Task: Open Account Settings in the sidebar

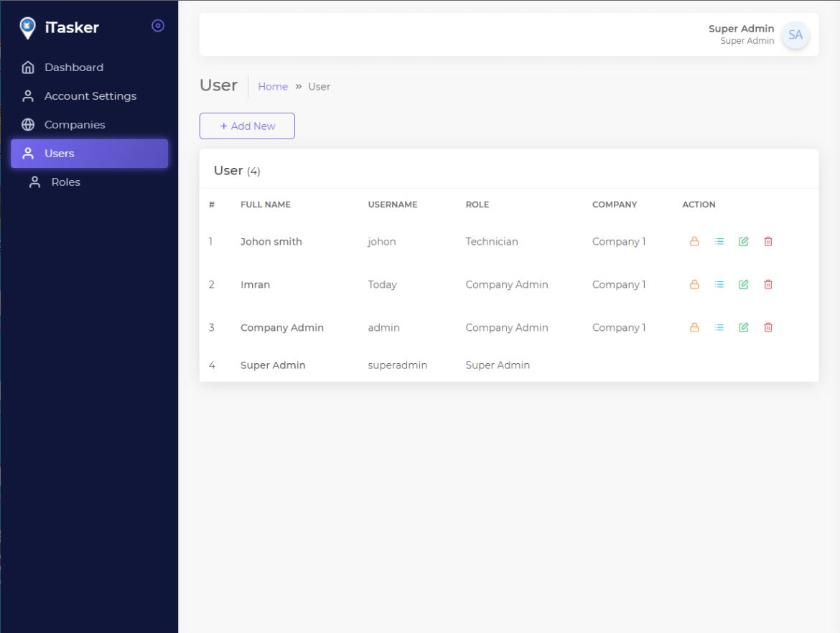Action: (x=90, y=96)
